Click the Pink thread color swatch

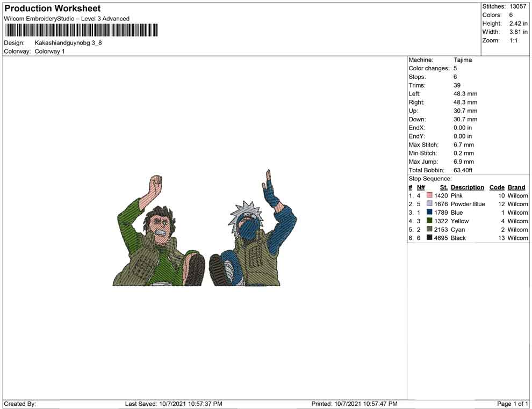429,195
